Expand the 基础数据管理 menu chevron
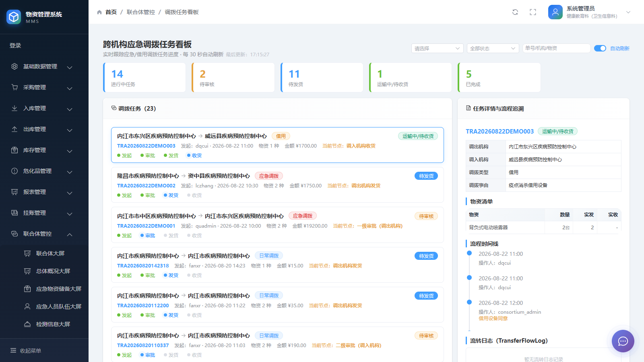 coord(70,67)
